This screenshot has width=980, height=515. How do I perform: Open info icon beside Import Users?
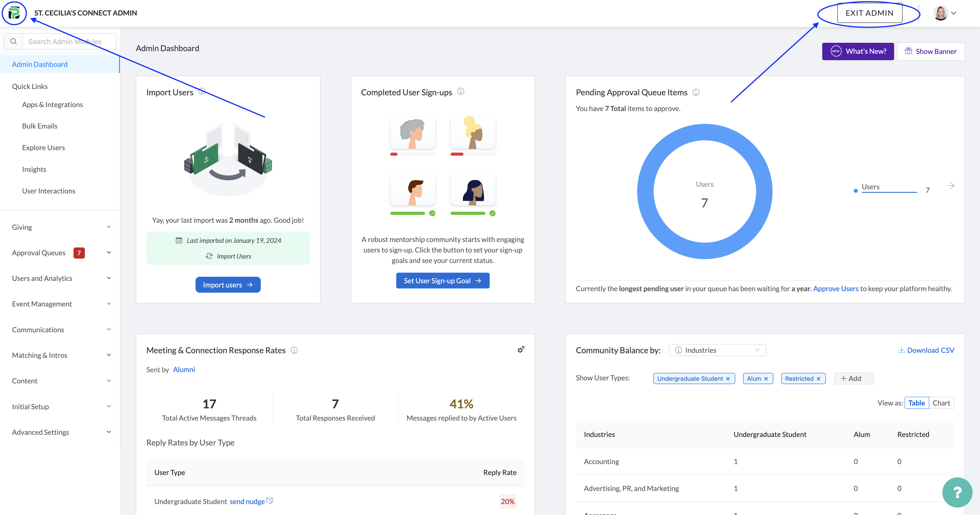tap(202, 92)
